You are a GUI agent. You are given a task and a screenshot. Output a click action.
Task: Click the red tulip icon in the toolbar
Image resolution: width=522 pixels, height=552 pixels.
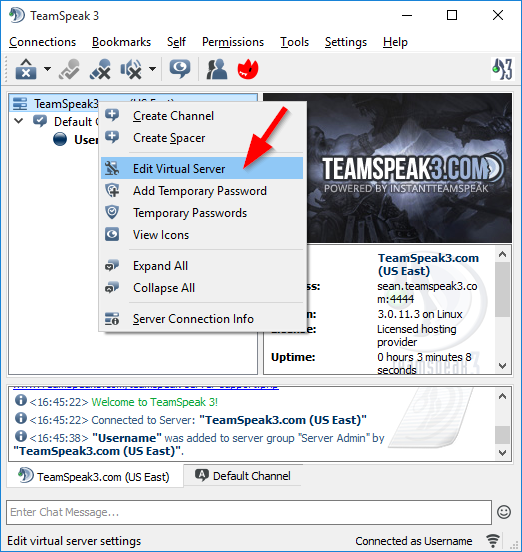pos(248,69)
